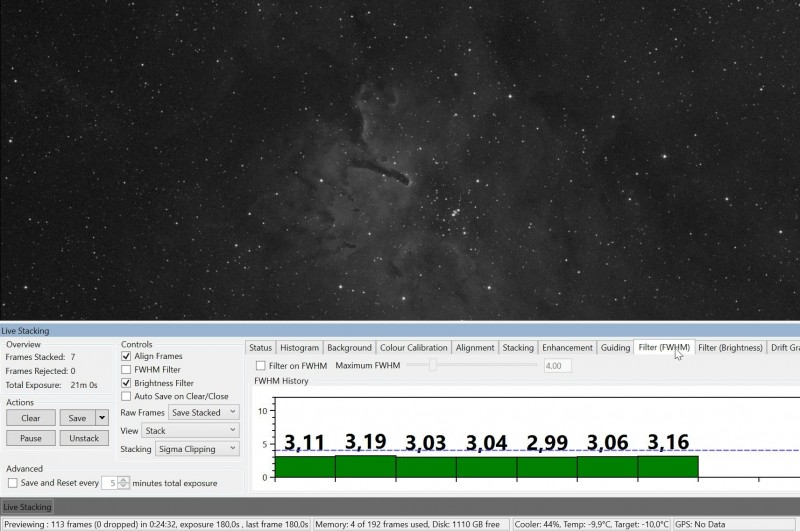Switch to the Status tab
This screenshot has height=531, width=800.
click(x=260, y=347)
